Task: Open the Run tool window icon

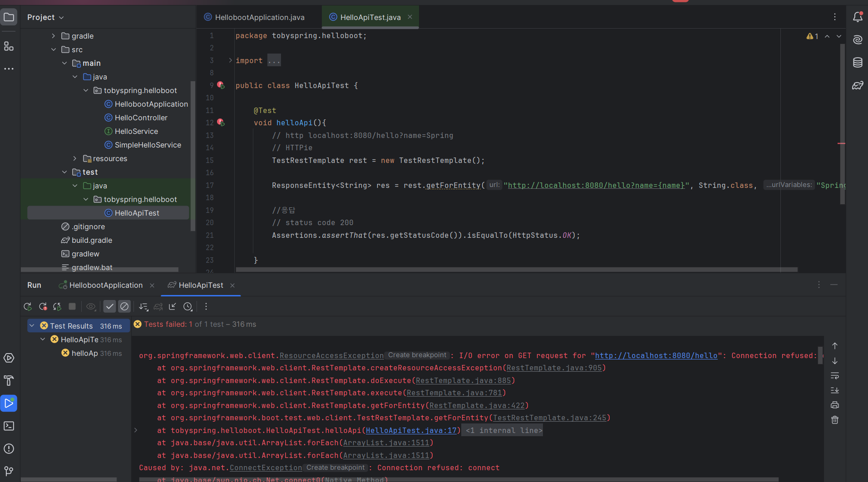Action: coord(9,403)
